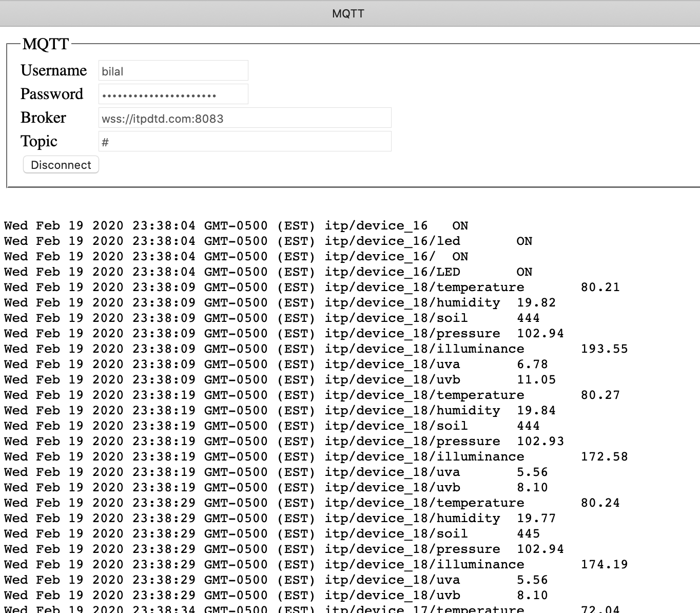The width and height of the screenshot is (700, 613).
Task: Click into the Password field
Action: click(x=173, y=94)
